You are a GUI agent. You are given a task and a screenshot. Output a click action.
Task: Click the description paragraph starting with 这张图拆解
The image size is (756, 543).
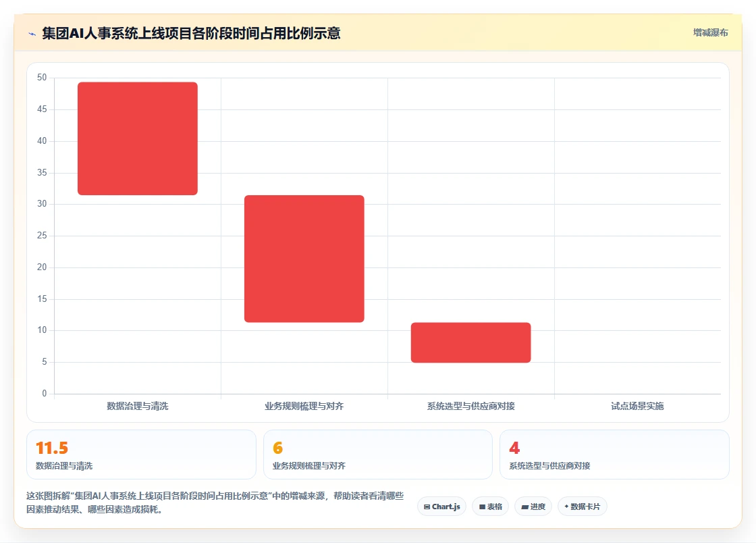pyautogui.click(x=215, y=502)
